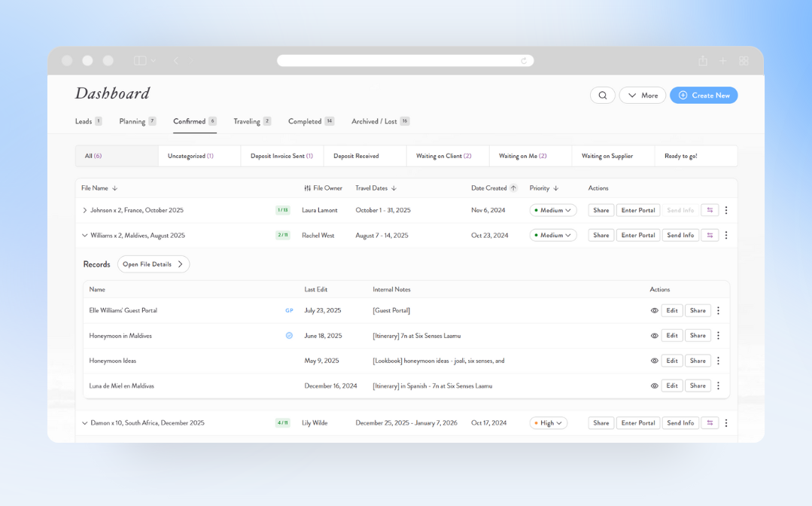Open three-dot menu for Williams file
Viewport: 812px width, 506px height.
(726, 235)
